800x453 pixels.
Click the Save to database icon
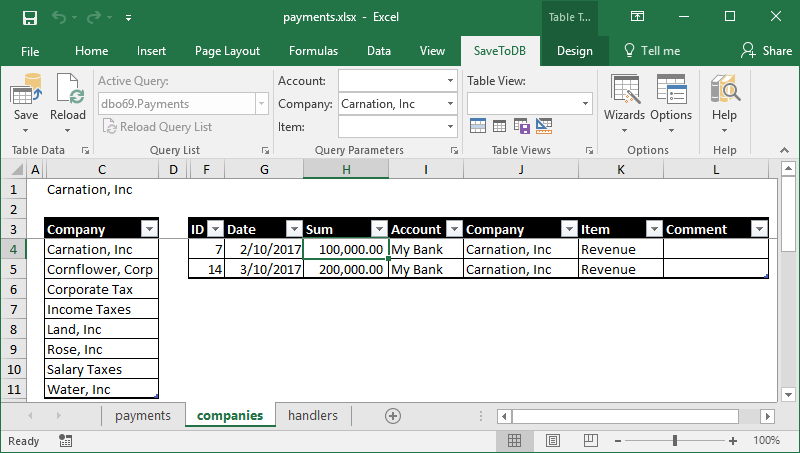(26, 90)
